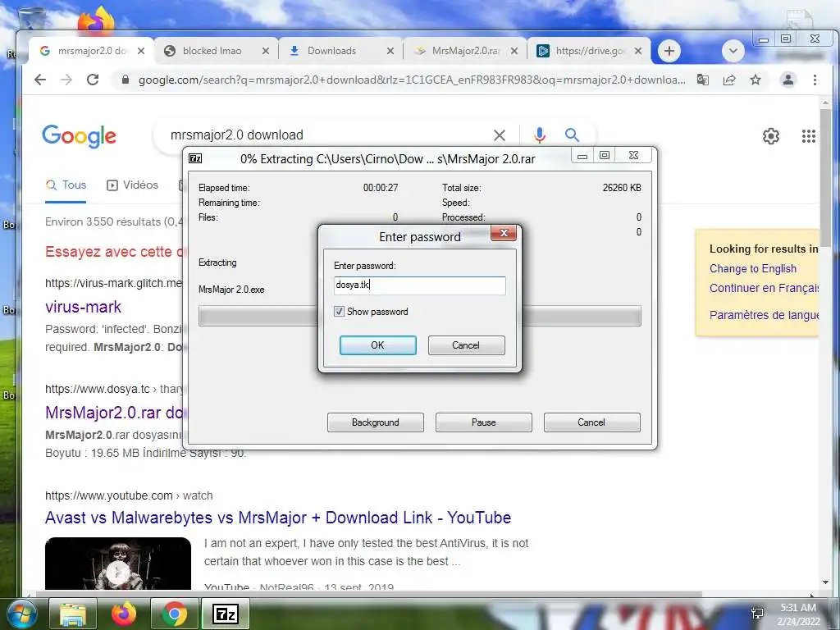Open File Explorer from the taskbar
This screenshot has width=840, height=630.
[x=73, y=614]
